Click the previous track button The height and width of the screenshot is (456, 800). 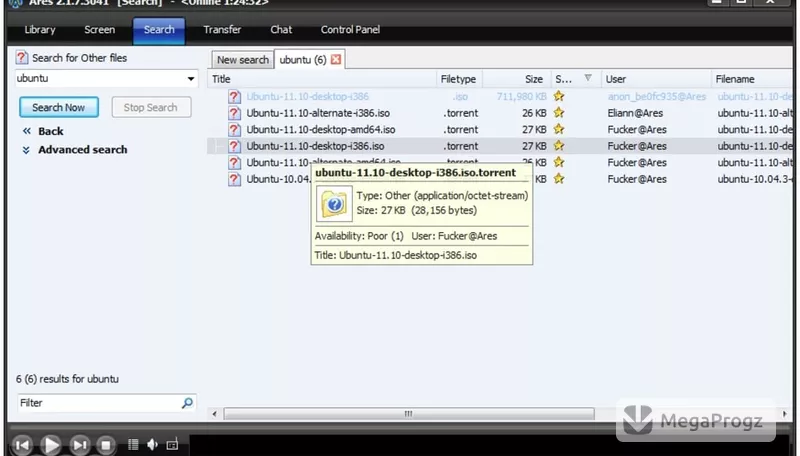coord(22,445)
